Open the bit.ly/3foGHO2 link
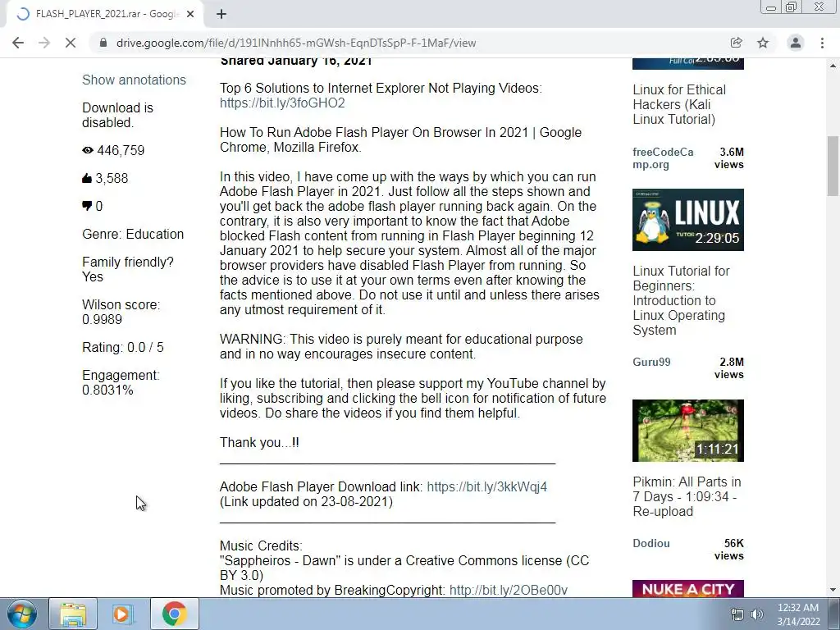 click(x=282, y=103)
